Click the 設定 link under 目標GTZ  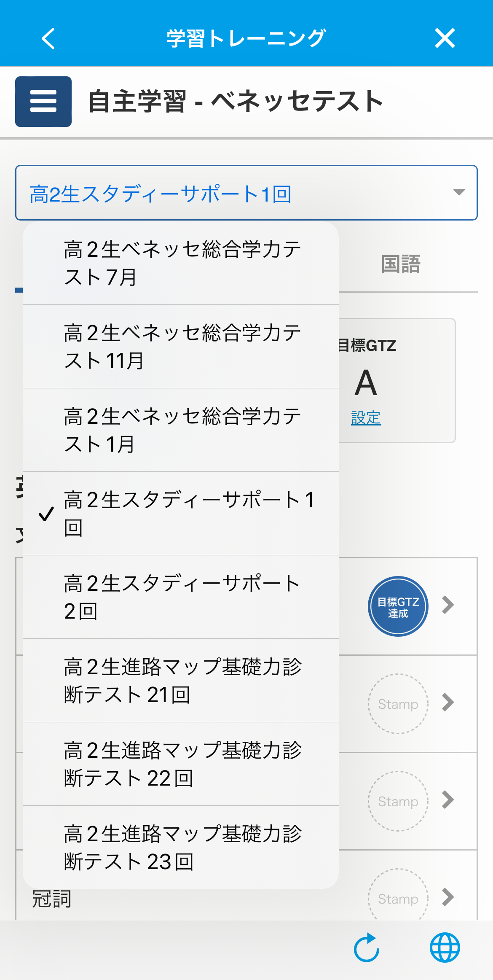366,418
